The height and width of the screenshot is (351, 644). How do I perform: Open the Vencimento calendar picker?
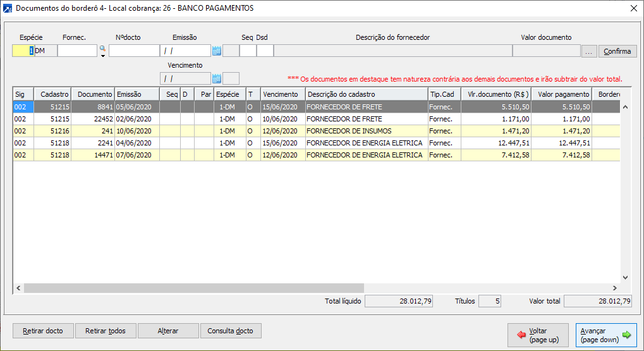(x=217, y=78)
